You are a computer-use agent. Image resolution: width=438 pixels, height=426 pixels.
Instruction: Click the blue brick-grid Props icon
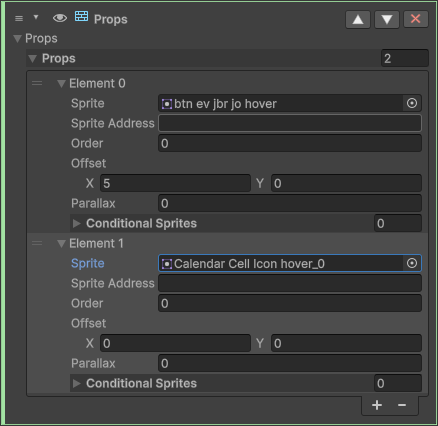pos(81,16)
